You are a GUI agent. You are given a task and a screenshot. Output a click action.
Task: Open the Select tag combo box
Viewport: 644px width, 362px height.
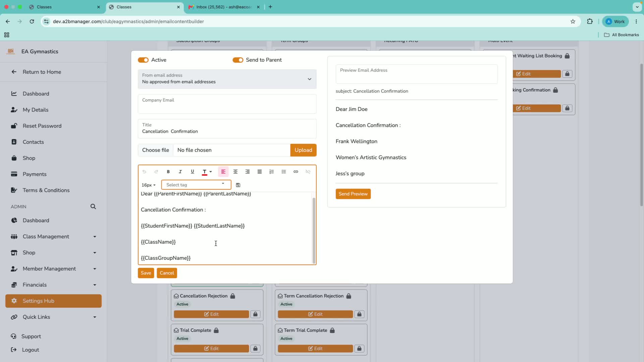[196, 185]
